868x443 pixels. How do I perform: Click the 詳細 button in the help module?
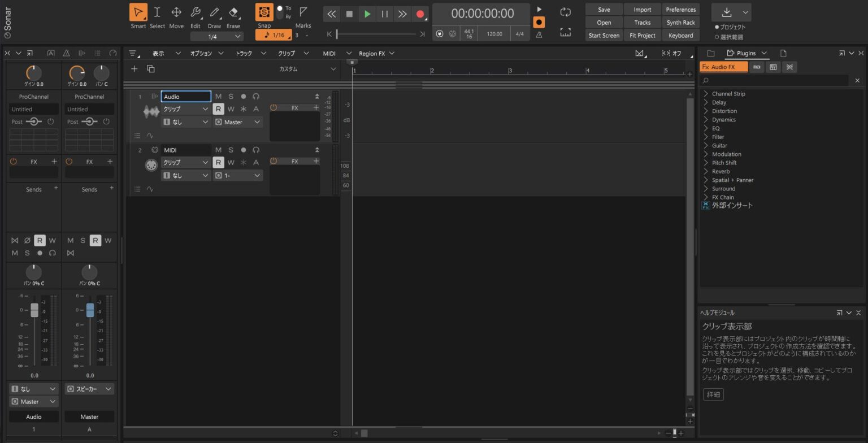click(x=713, y=394)
